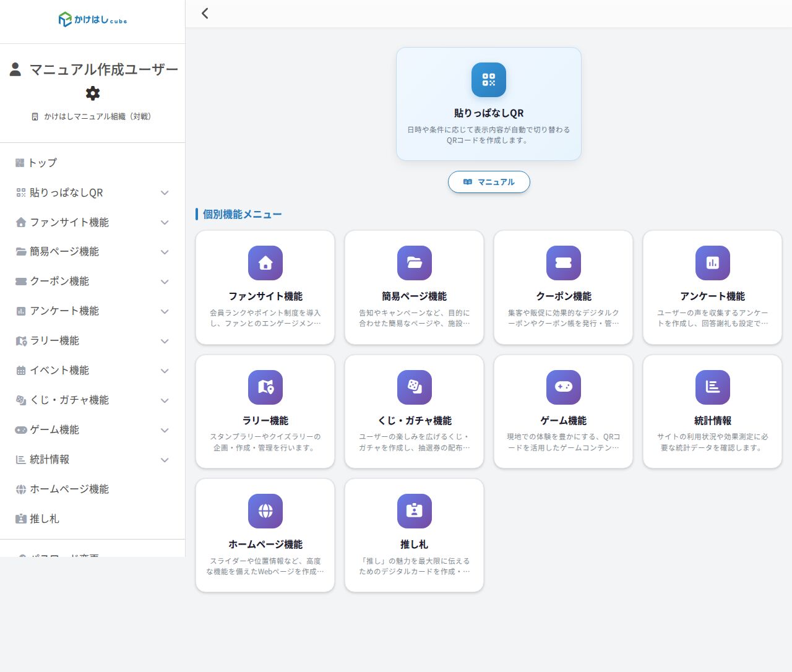Click the ファンサイト機能 card house icon
Viewport: 792px width, 672px height.
[x=265, y=263]
